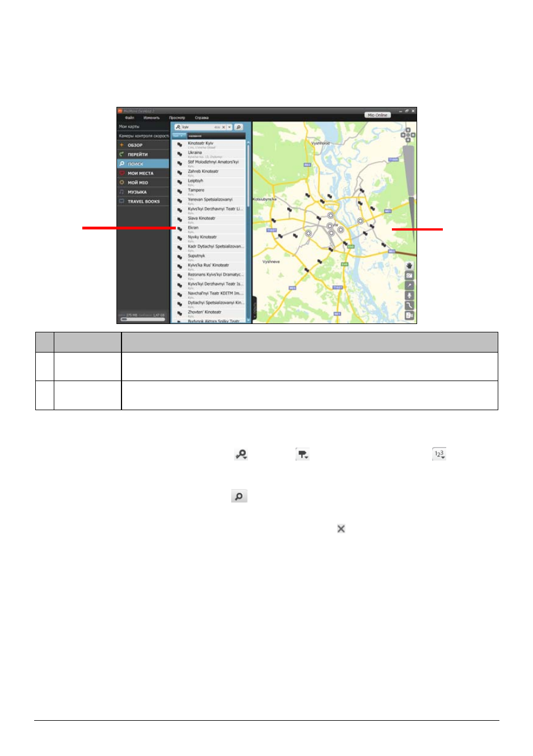
Task: Click the microphone tool in the map toolbar
Action: [x=409, y=295]
